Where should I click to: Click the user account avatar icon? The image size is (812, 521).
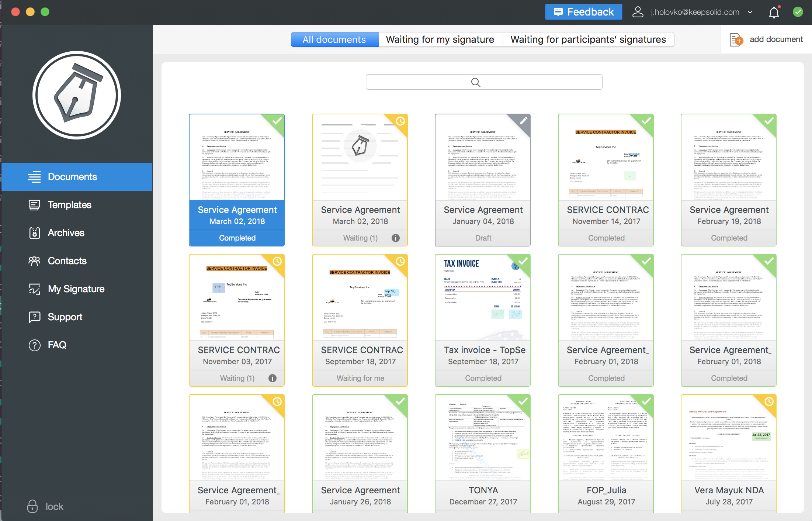coord(638,12)
